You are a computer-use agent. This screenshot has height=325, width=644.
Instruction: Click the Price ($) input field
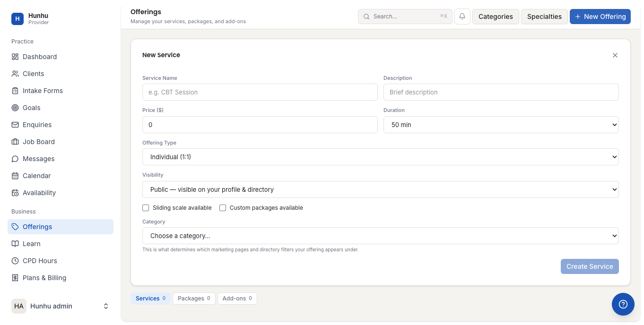tap(260, 125)
